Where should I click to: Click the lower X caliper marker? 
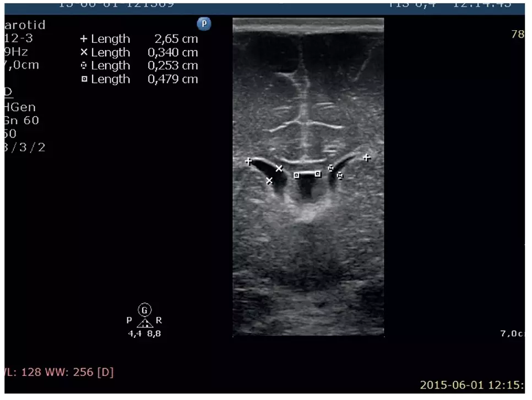(x=269, y=181)
